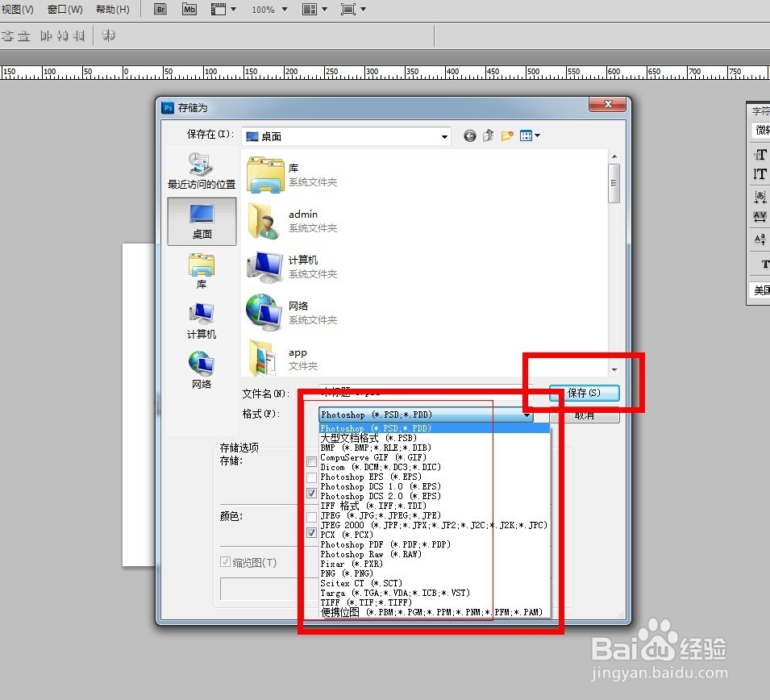Choose Photoshop Raw format
The image size is (770, 700).
click(434, 554)
